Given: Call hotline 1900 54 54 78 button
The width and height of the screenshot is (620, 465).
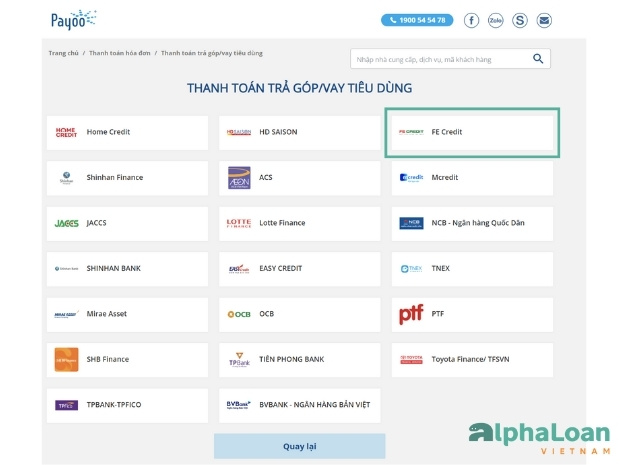Looking at the screenshot, I should [x=417, y=20].
